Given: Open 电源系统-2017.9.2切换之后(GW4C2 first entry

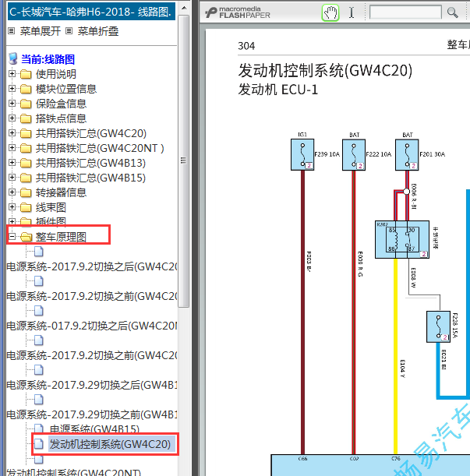Looking at the screenshot, I should (92, 266).
